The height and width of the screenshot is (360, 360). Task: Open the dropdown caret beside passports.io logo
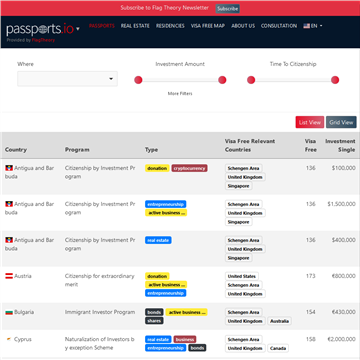tap(78, 29)
